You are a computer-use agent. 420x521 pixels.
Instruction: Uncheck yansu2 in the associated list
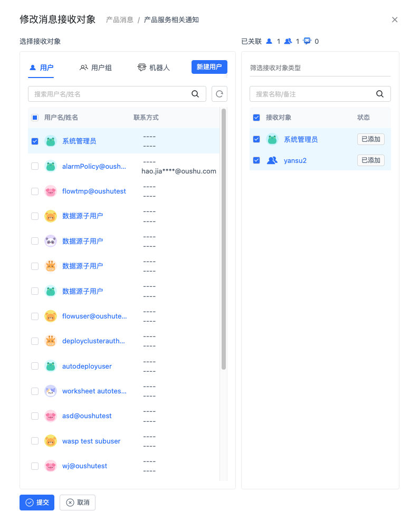coord(256,160)
